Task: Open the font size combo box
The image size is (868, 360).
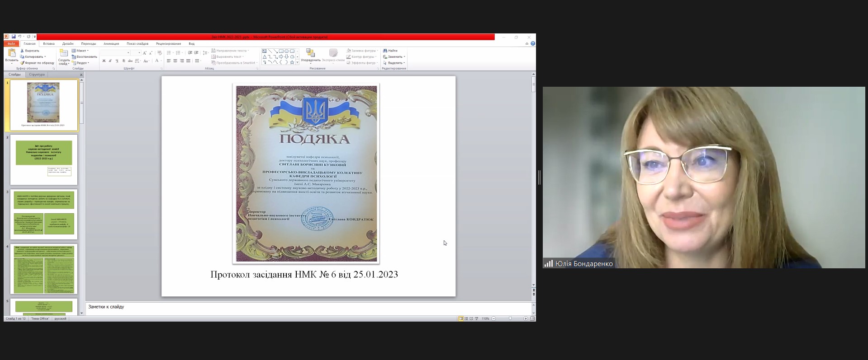Action: (x=136, y=53)
